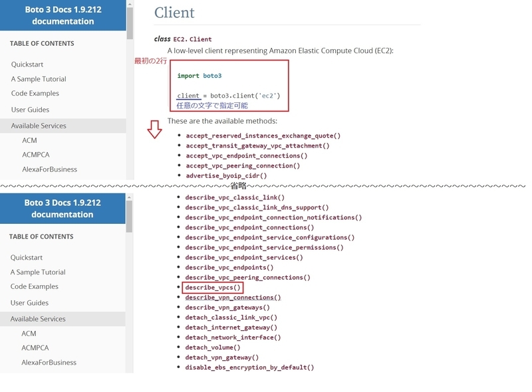The height and width of the screenshot is (392, 532).
Task: Open describe_vpc_endpoint_connections() link
Action: coord(249,227)
